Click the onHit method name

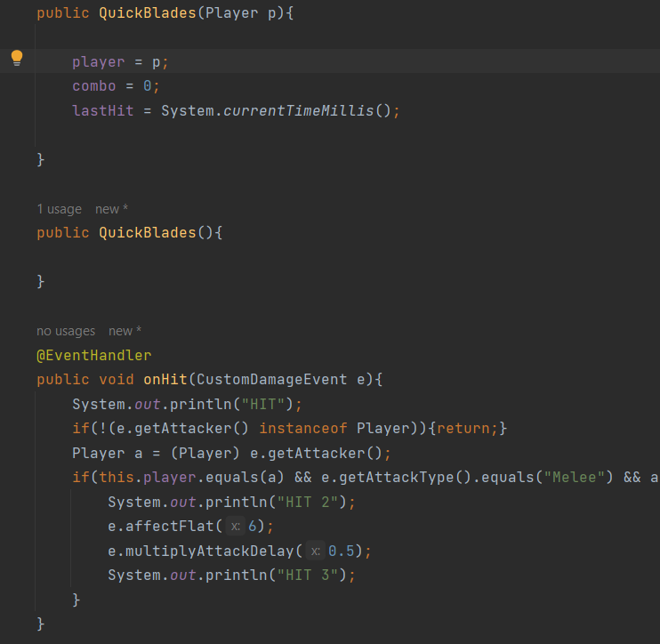tap(165, 380)
